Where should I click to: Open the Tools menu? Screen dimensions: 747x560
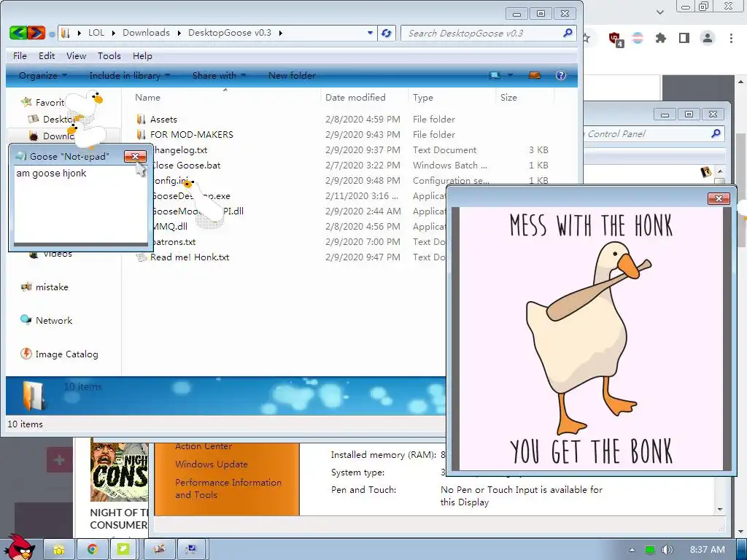(x=109, y=55)
